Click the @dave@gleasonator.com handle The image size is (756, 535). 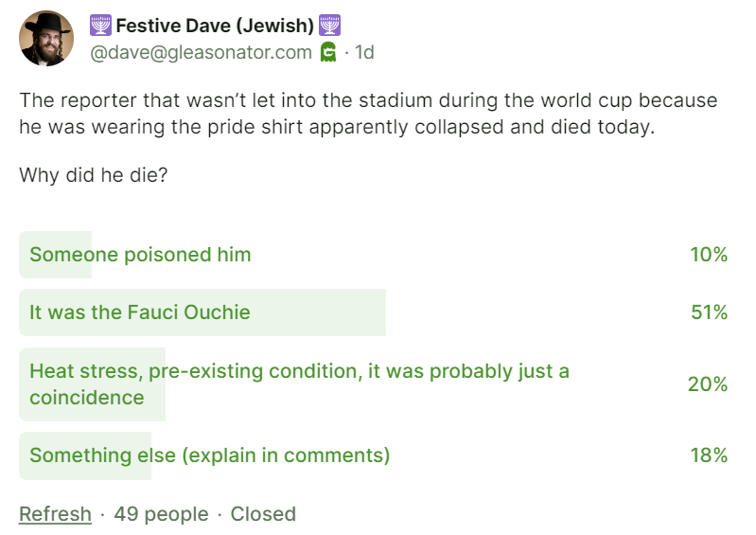point(201,52)
